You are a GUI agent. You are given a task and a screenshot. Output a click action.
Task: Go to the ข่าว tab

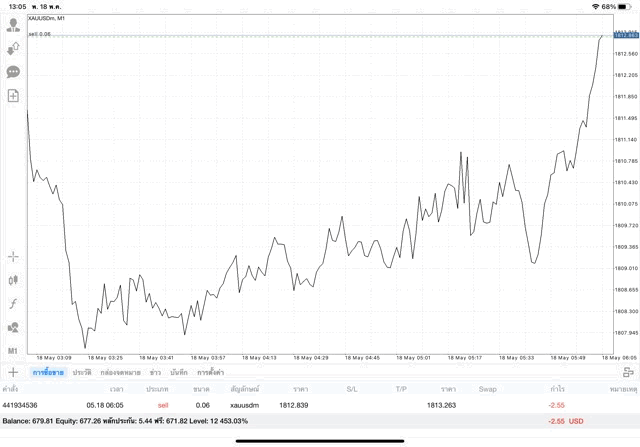pyautogui.click(x=155, y=372)
